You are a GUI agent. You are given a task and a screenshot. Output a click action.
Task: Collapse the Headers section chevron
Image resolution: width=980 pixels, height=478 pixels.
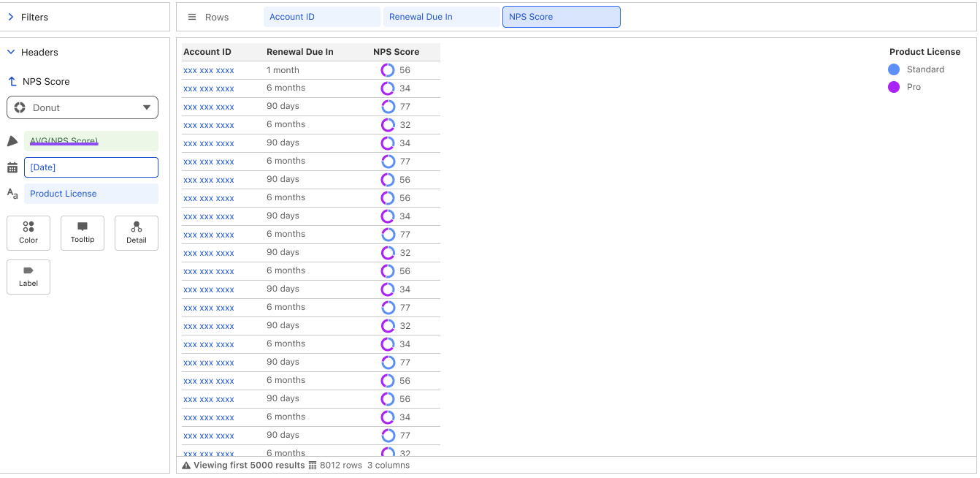[11, 52]
